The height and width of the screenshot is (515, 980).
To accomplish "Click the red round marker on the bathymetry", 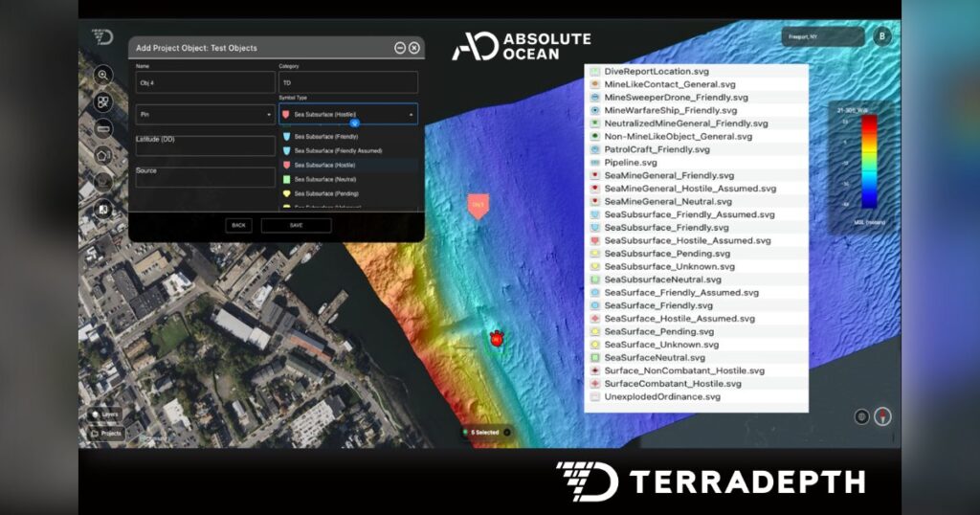I will pos(497,339).
